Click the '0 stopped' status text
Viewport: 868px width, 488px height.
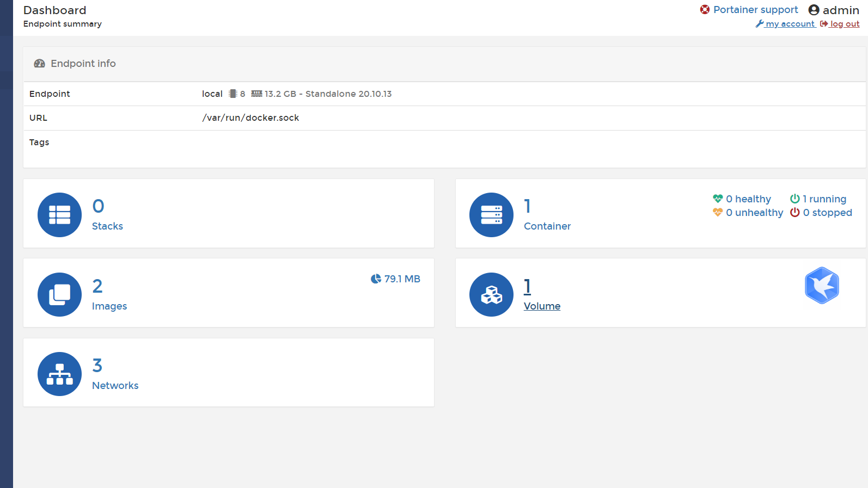pyautogui.click(x=827, y=213)
